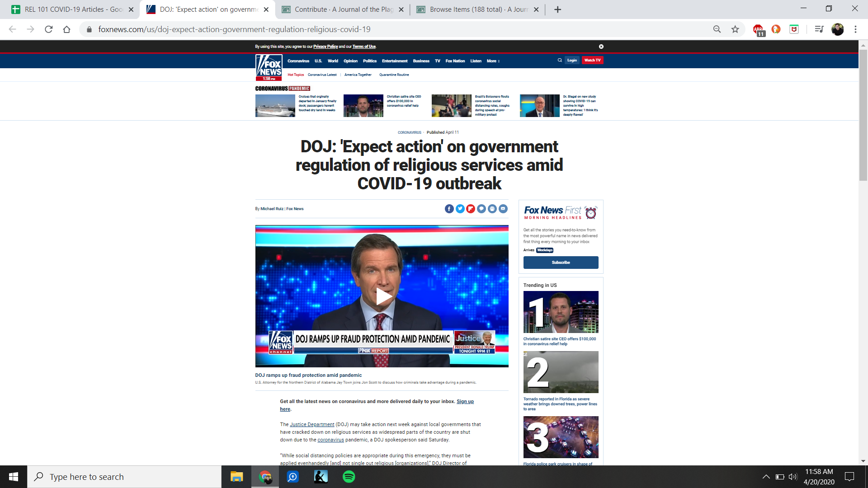Image resolution: width=868 pixels, height=488 pixels.
Task: Open the DuckDuckGo extension icon
Action: point(776,29)
